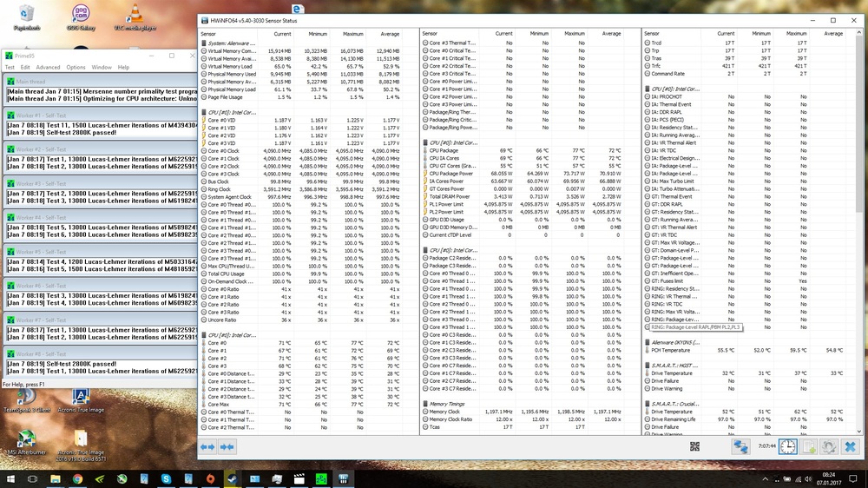Select the PCH Temperature sensor row
Image resolution: width=868 pixels, height=488 pixels.
(670, 350)
